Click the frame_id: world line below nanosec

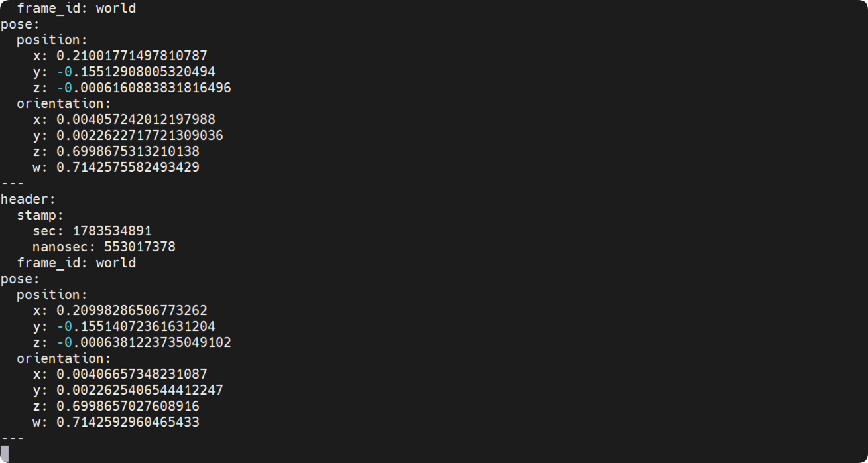76,263
